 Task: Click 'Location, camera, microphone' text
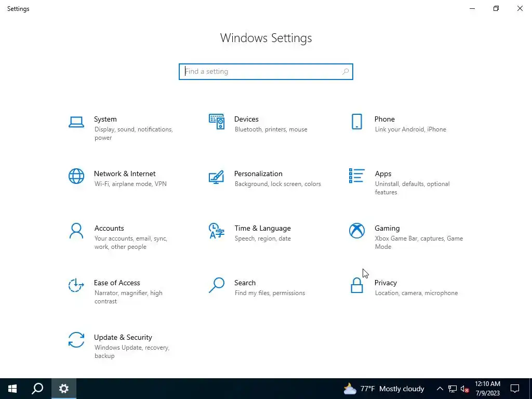[416, 293]
